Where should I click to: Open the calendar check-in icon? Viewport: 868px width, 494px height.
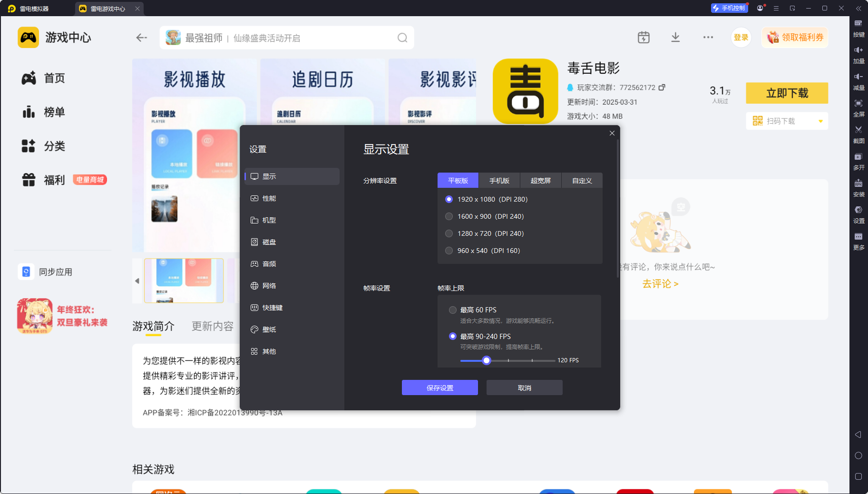coord(644,38)
